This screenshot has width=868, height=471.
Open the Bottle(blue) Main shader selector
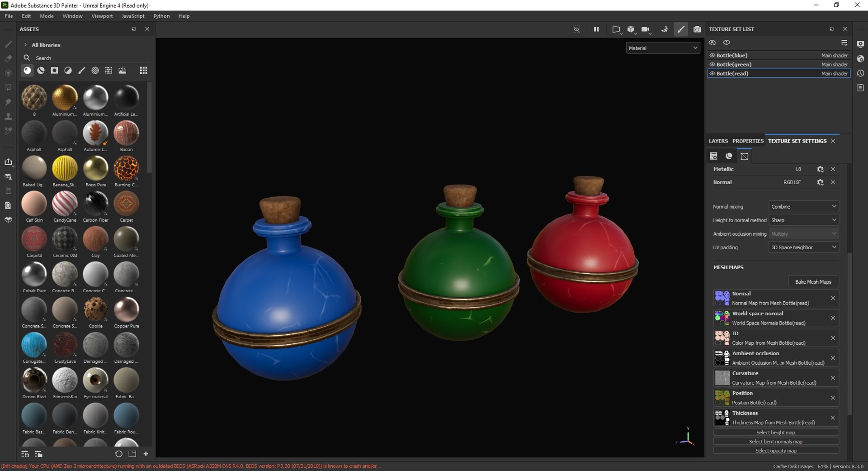tap(835, 55)
